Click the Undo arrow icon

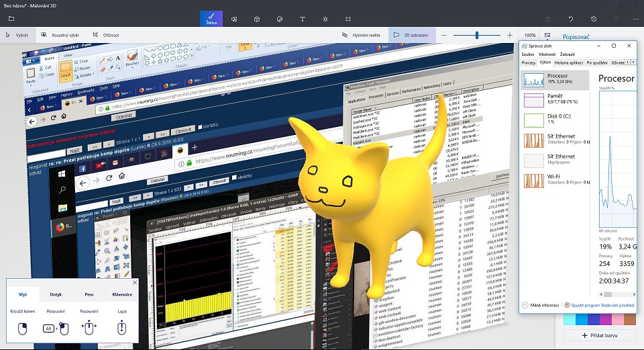tap(571, 19)
